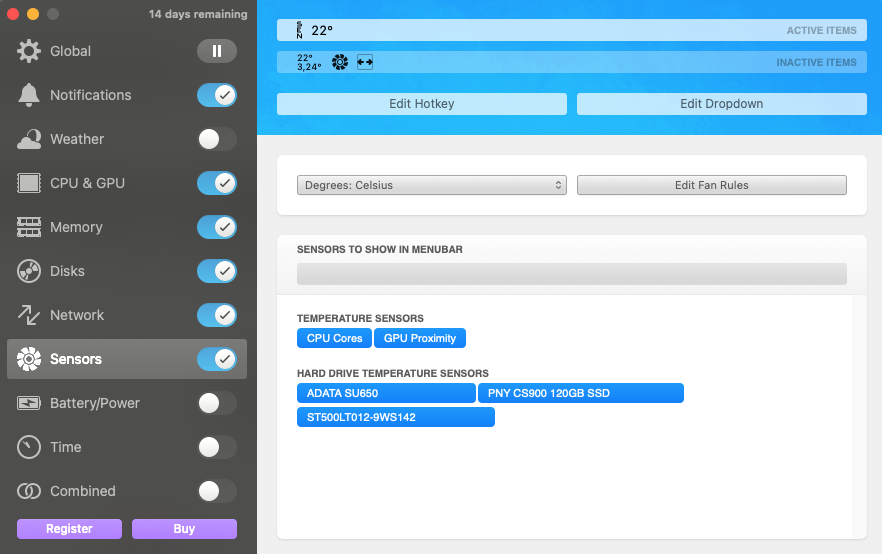Screen dimensions: 882x554
Task: Click the Edit Fan Rules button
Action: pos(711,185)
